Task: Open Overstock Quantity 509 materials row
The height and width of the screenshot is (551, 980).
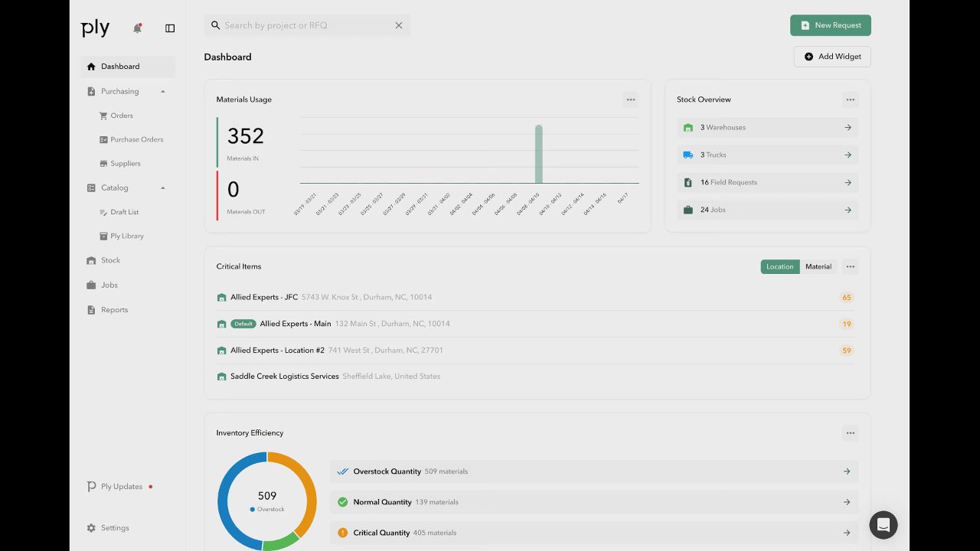Action: click(x=594, y=471)
